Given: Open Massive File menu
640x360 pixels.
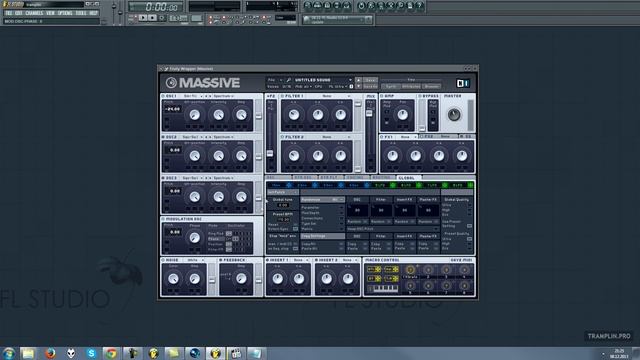Looking at the screenshot, I should click(274, 80).
